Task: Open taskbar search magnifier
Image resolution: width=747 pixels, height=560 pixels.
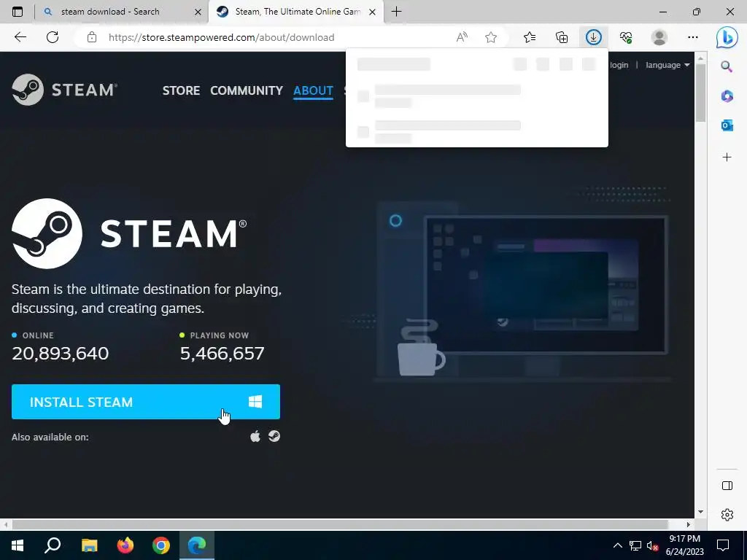Action: pyautogui.click(x=53, y=545)
